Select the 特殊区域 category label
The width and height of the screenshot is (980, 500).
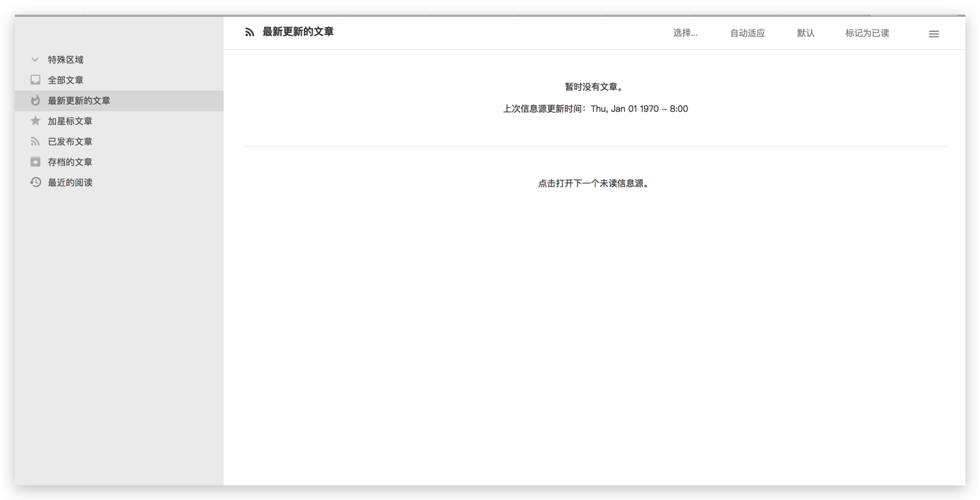pyautogui.click(x=65, y=60)
